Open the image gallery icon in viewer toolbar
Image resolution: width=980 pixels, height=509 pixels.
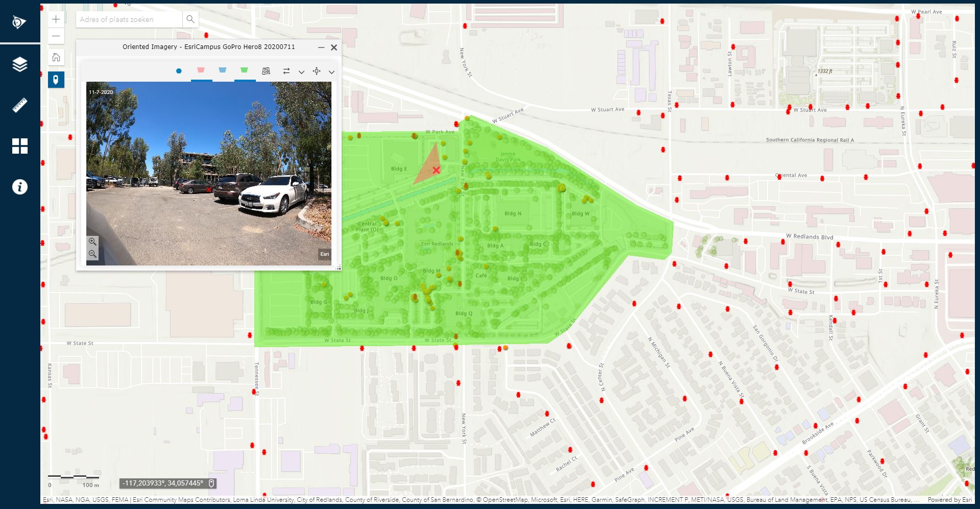click(266, 71)
